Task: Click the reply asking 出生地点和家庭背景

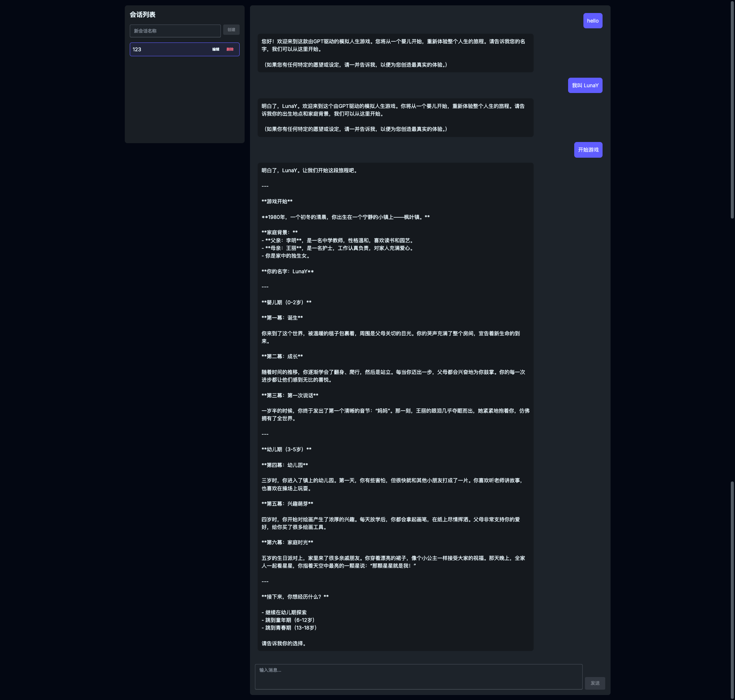Action: [395, 117]
